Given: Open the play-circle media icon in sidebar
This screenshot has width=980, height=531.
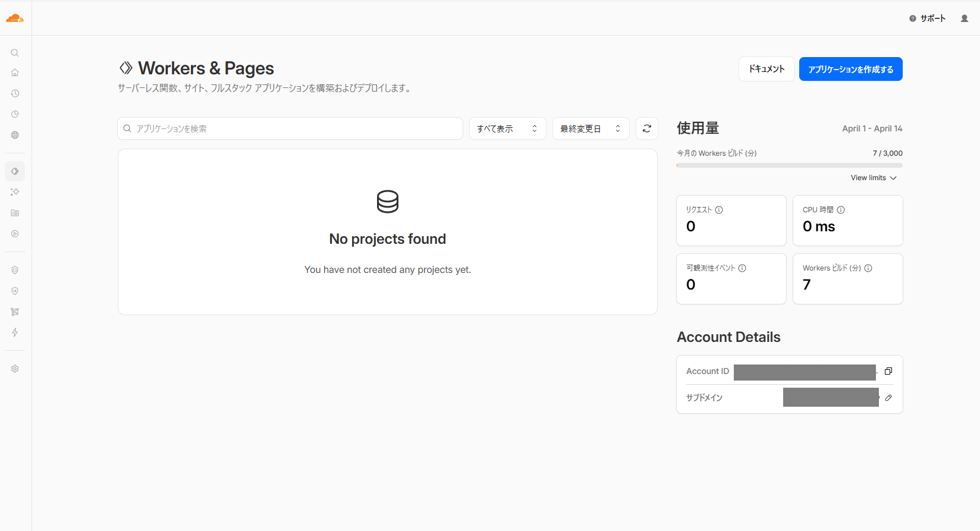Looking at the screenshot, I should coord(15,234).
